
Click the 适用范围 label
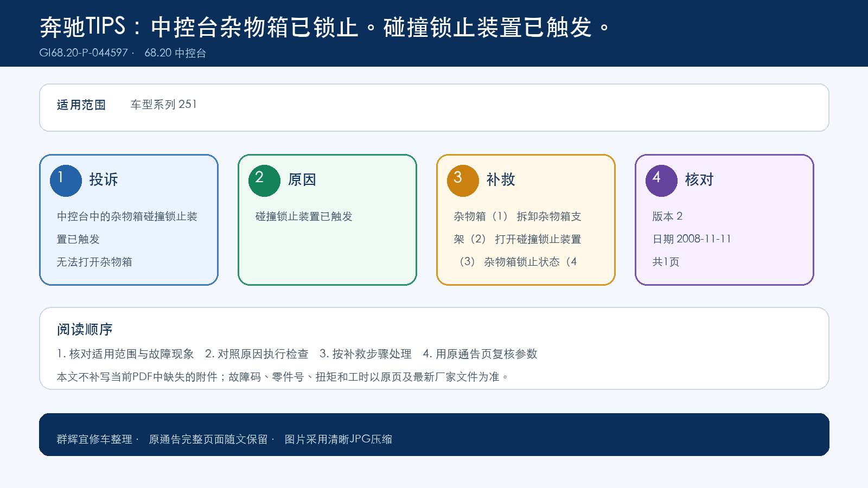click(x=81, y=105)
